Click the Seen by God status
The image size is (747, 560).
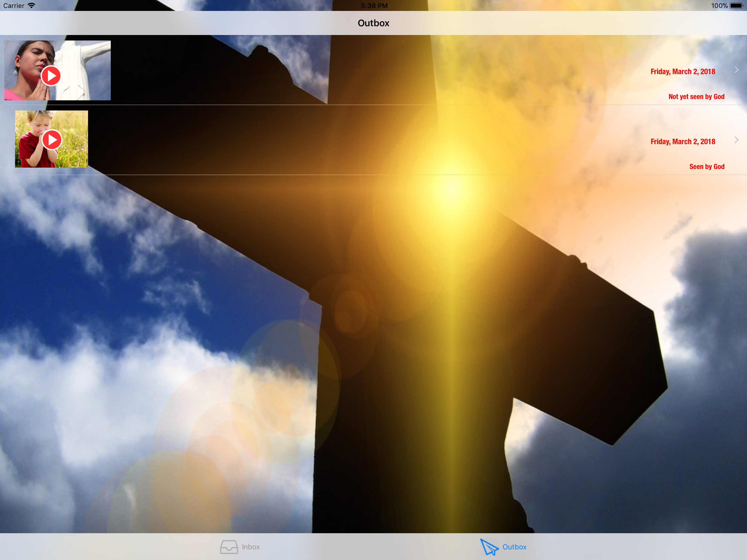tap(707, 167)
